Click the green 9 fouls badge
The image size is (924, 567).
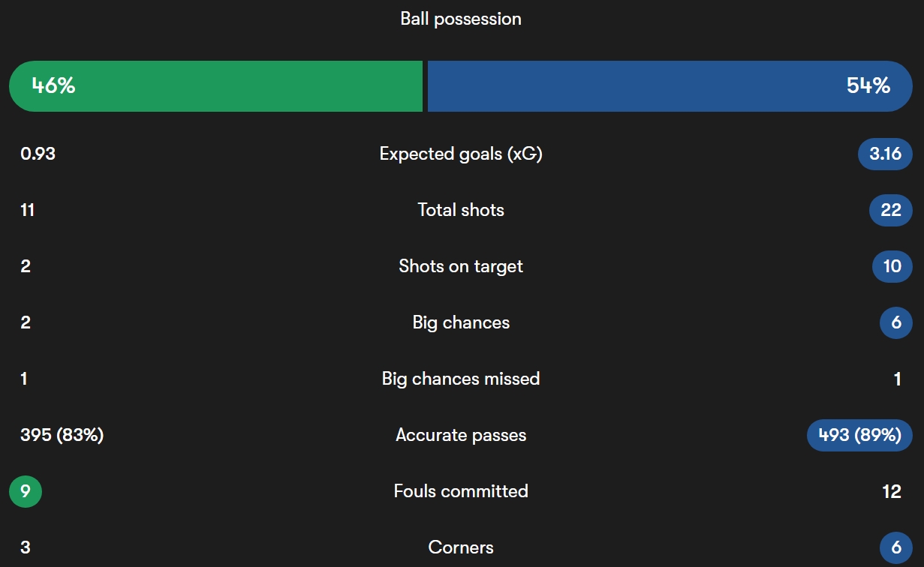tap(26, 491)
